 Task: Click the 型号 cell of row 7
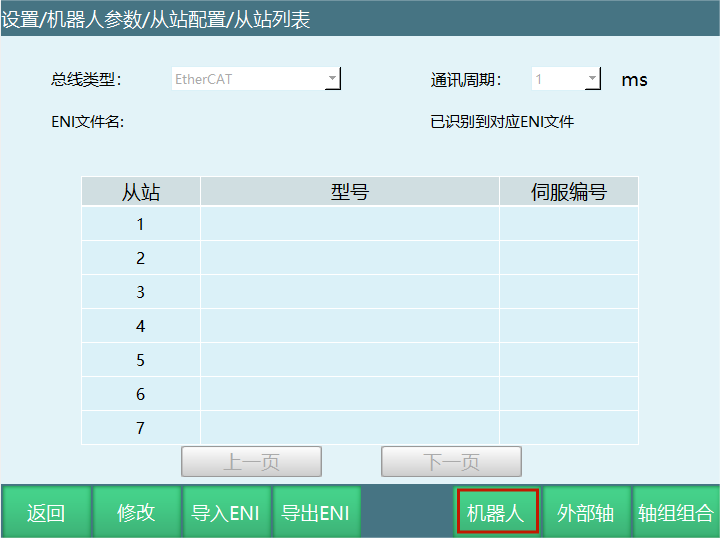(x=350, y=428)
